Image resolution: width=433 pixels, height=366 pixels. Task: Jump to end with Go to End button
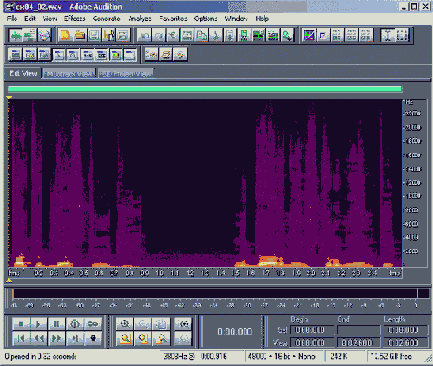pos(75,338)
